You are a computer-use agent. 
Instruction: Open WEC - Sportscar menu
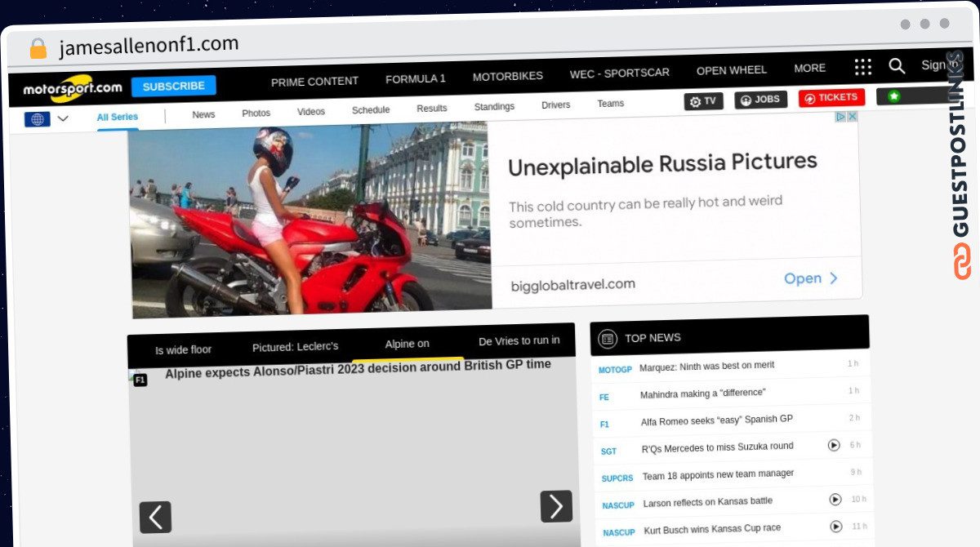pos(620,73)
